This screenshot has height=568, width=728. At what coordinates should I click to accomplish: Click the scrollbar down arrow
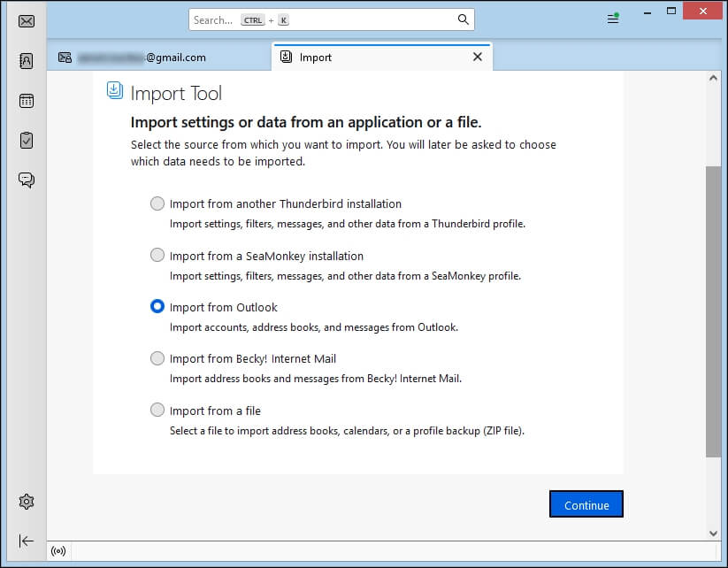[713, 533]
